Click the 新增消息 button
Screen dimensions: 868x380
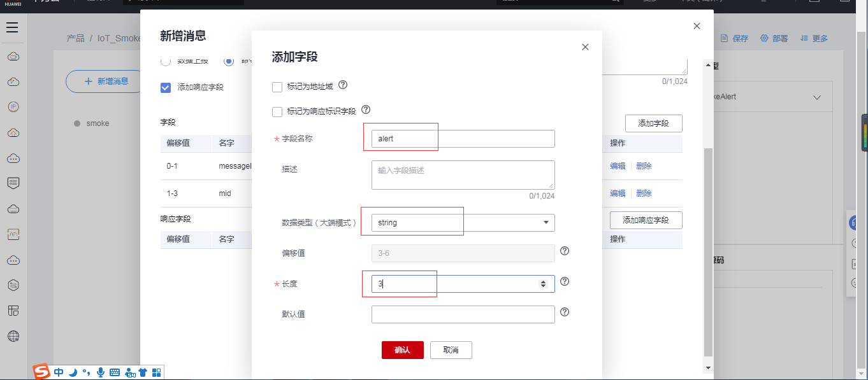(106, 81)
